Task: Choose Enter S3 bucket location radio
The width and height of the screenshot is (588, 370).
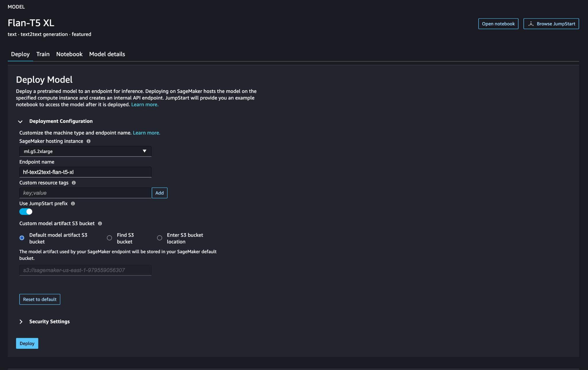Action: (x=160, y=238)
